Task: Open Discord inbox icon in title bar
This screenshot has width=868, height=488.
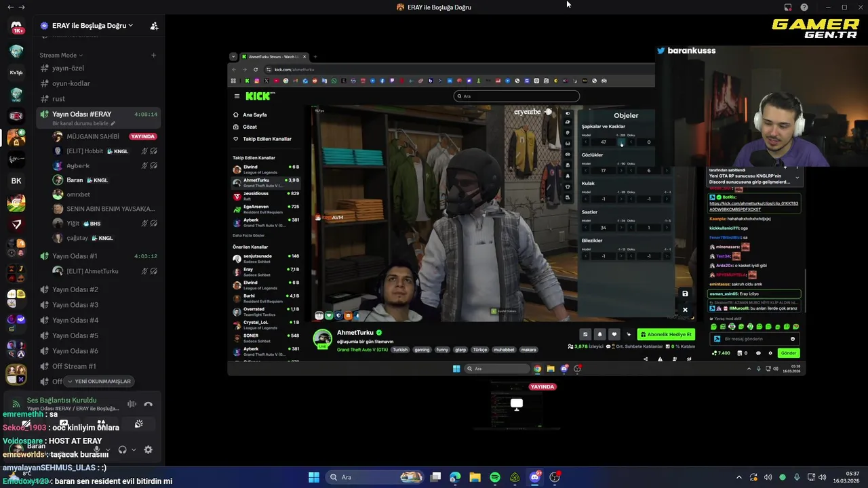Action: [x=788, y=7]
